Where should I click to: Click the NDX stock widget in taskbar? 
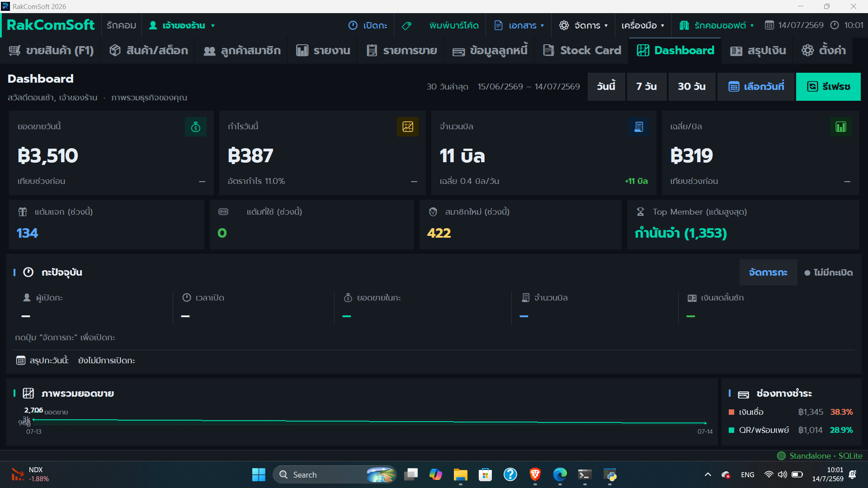point(30,474)
